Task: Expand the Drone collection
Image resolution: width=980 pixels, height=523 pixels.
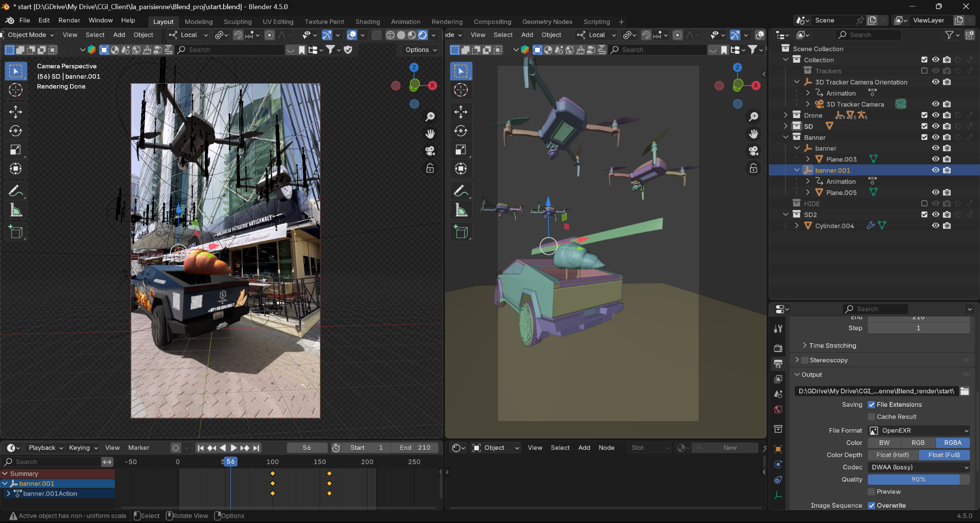Action: tap(785, 115)
